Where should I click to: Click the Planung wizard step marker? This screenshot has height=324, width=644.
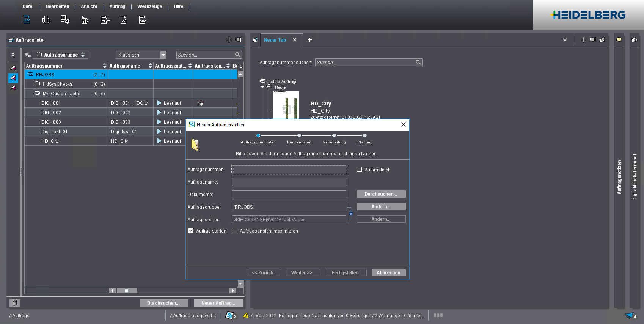[x=364, y=135]
